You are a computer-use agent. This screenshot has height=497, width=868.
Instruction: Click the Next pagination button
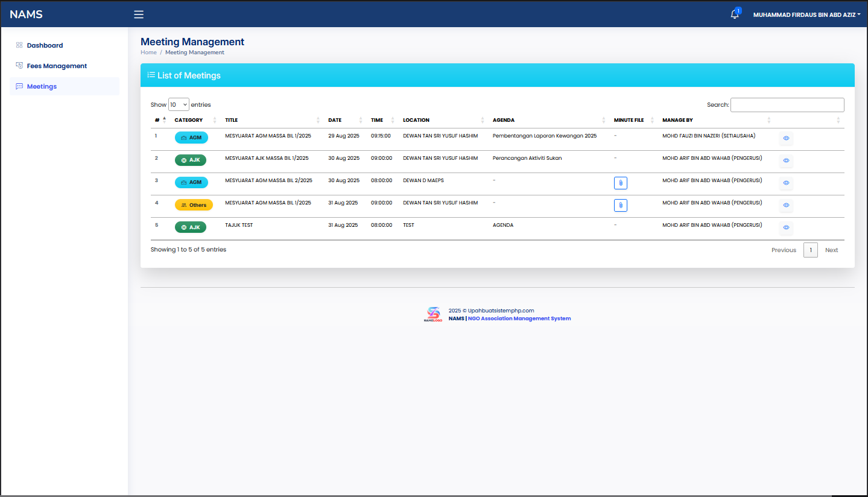[x=831, y=250]
